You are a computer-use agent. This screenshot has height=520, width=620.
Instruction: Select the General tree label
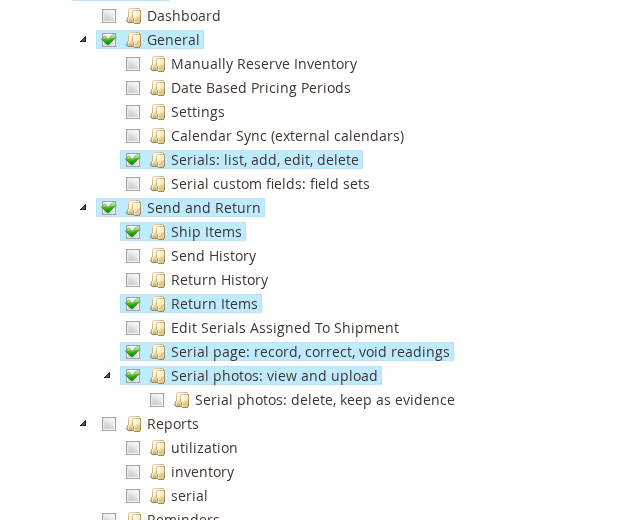(x=173, y=40)
